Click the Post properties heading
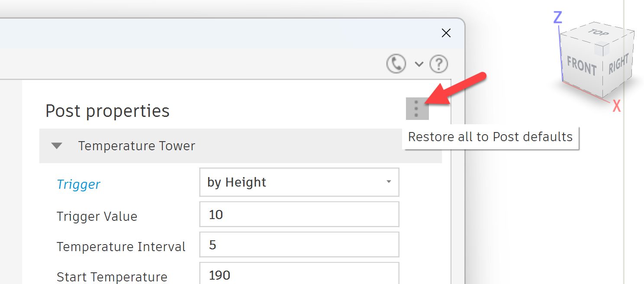The width and height of the screenshot is (644, 284). 107,111
